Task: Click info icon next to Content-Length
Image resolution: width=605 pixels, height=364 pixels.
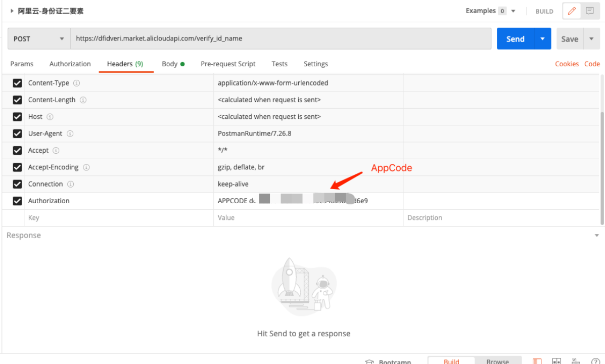Action: (x=83, y=100)
